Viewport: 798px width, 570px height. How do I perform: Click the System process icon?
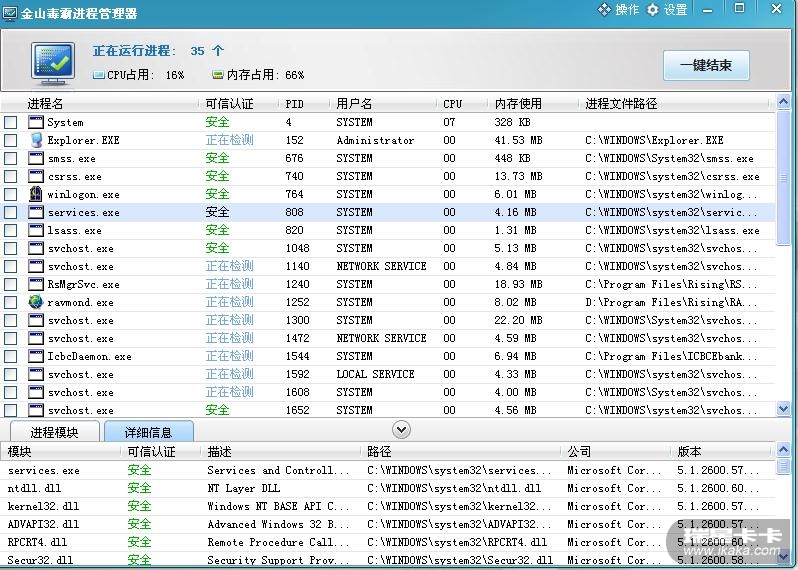[36, 122]
